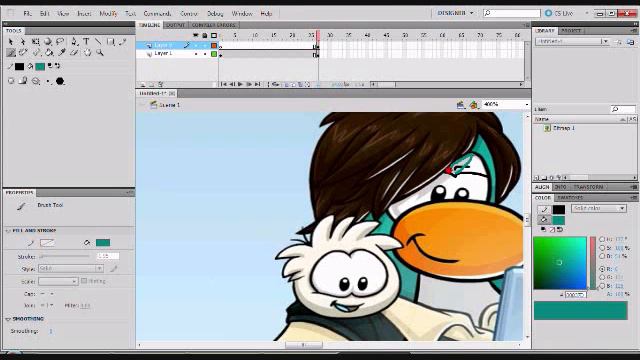
Task: Select the Lasso tool
Action: [x=60, y=42]
